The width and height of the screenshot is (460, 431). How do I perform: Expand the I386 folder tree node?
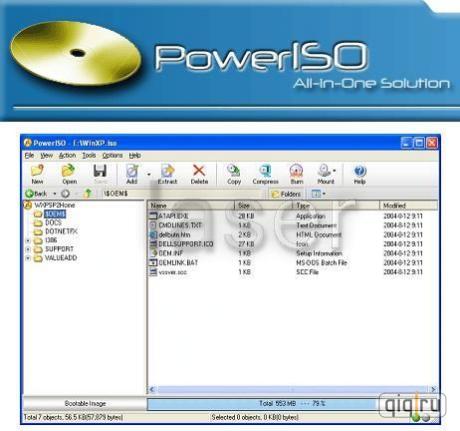28,240
